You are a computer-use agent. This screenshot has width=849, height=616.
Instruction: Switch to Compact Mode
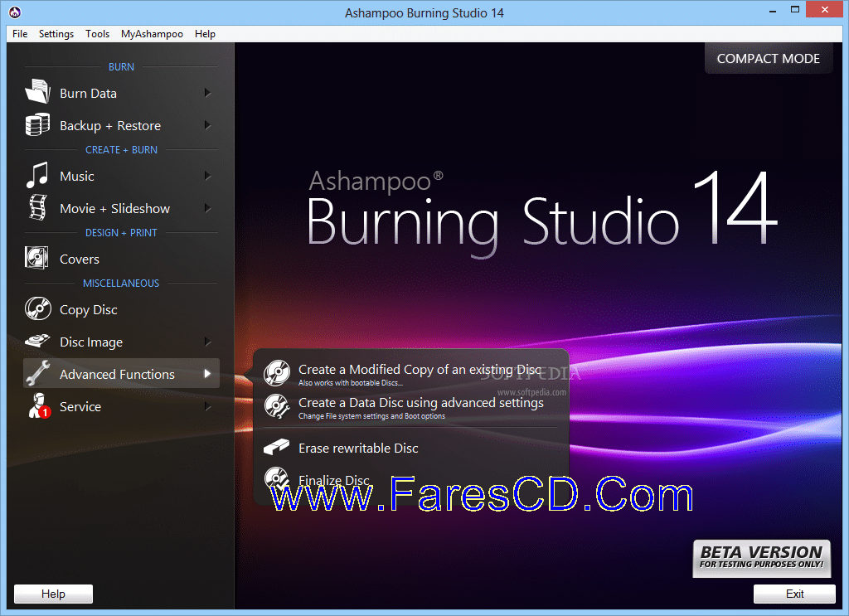point(769,59)
